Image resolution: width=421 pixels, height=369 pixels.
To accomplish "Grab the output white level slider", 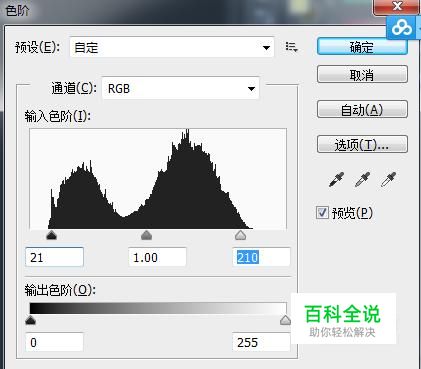I will point(285,320).
